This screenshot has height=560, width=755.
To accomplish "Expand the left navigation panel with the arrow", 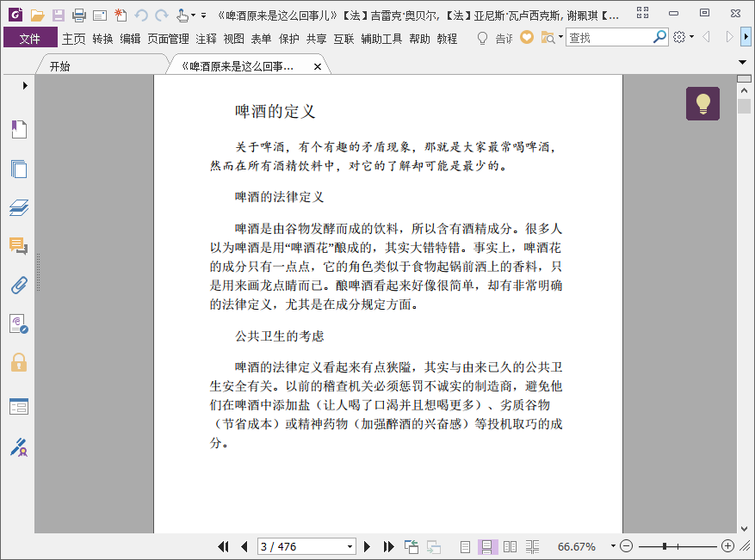I will pos(25,86).
